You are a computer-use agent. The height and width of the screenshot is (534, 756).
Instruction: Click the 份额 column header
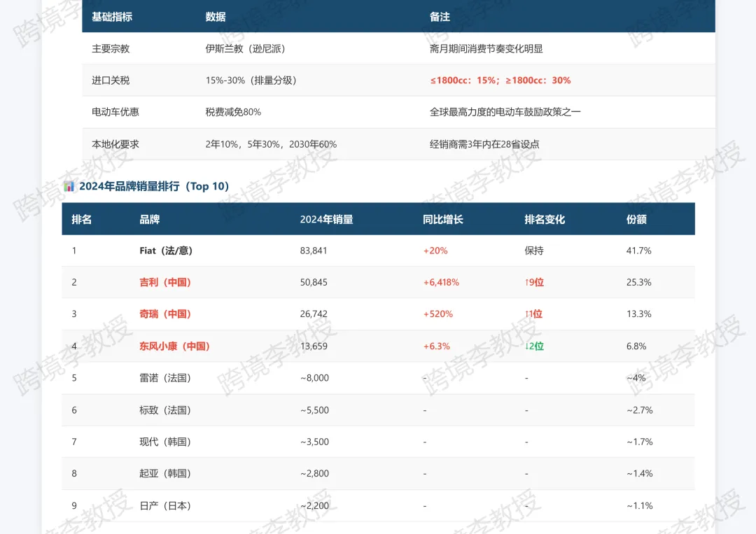coord(636,219)
